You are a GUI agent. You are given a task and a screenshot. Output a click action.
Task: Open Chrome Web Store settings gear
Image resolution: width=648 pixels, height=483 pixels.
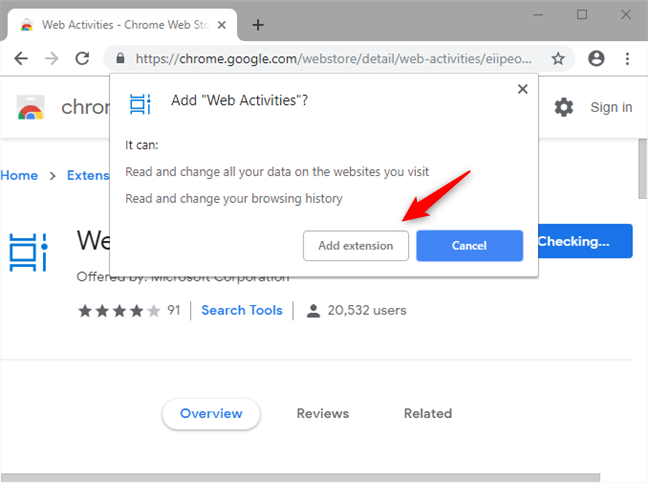[x=564, y=107]
